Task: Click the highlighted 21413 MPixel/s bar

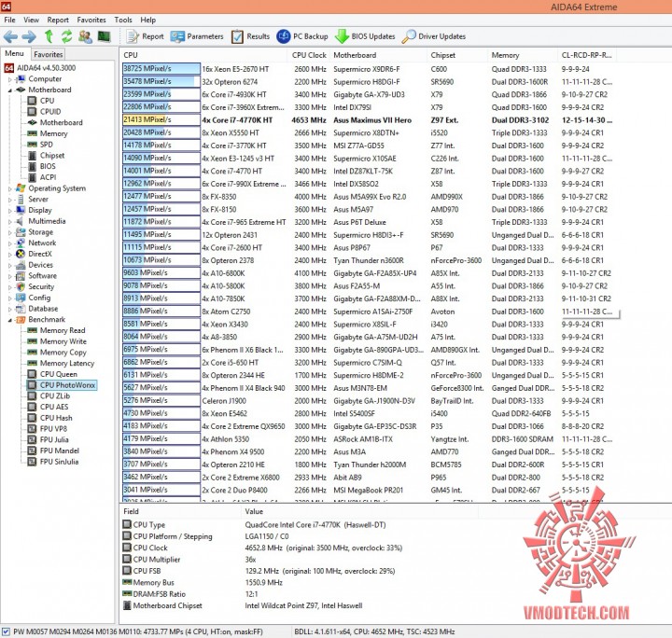Action: tap(161, 120)
